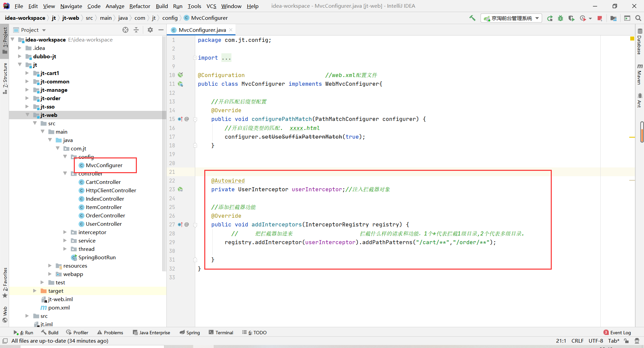The width and height of the screenshot is (644, 348).
Task: Toggle tool window quick-access icon bottom-left
Action: [5, 341]
